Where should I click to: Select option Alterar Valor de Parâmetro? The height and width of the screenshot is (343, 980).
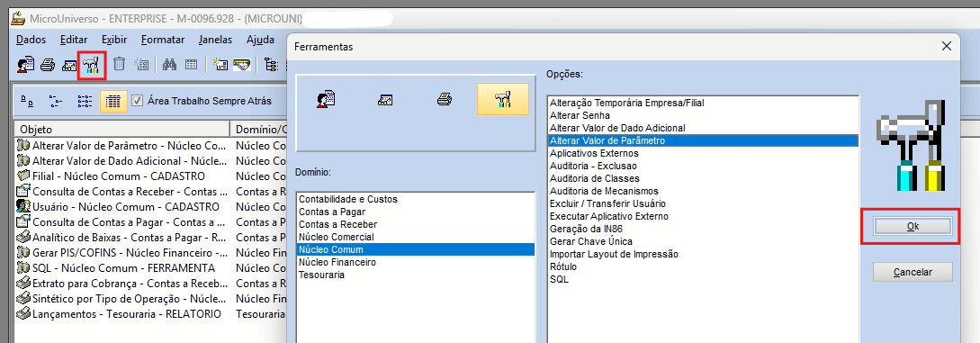703,140
